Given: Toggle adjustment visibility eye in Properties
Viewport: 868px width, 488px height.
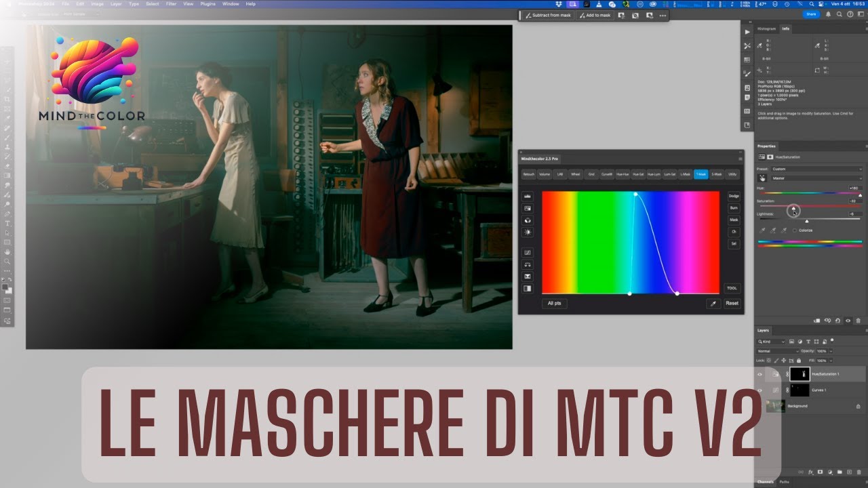Looking at the screenshot, I should click(x=848, y=321).
